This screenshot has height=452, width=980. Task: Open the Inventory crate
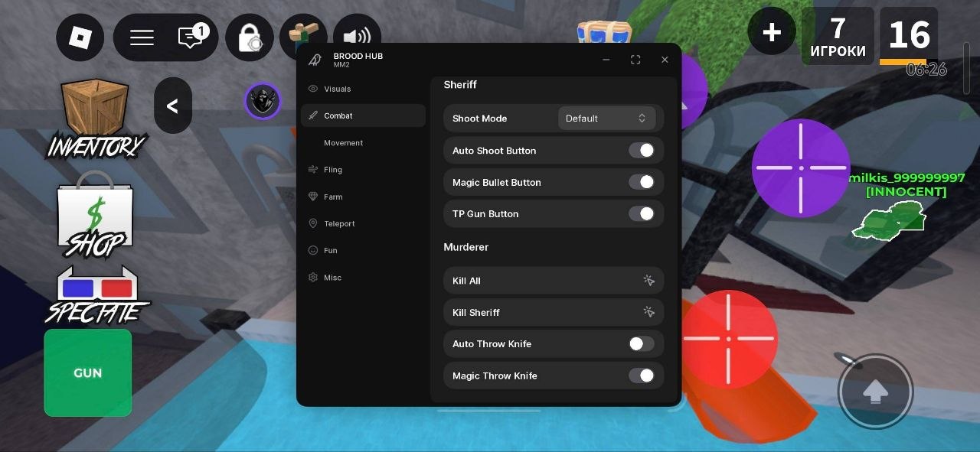coord(96,117)
